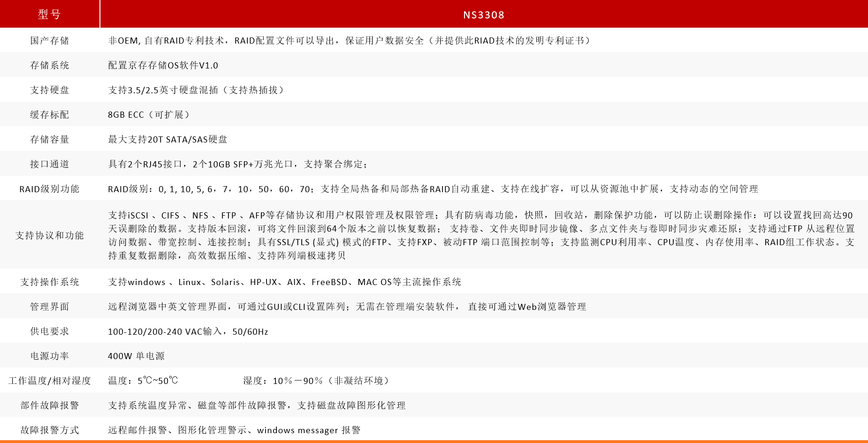Select the 存储容量 row label
Image resolution: width=868 pixels, height=443 pixels.
50,139
